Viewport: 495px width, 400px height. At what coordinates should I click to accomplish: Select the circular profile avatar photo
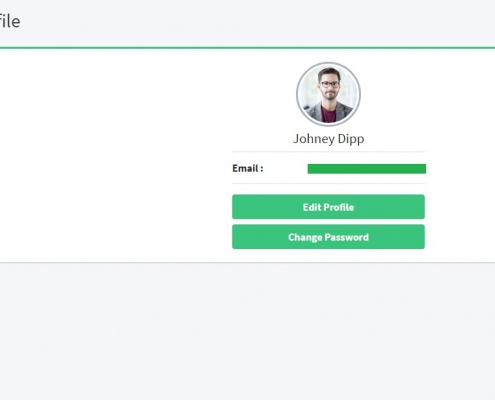click(328, 94)
